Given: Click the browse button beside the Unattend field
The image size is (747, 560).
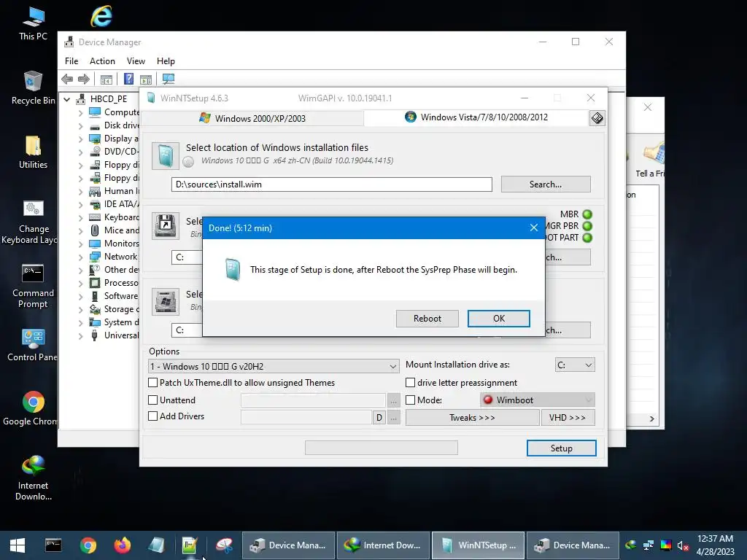Looking at the screenshot, I should click(x=393, y=401).
